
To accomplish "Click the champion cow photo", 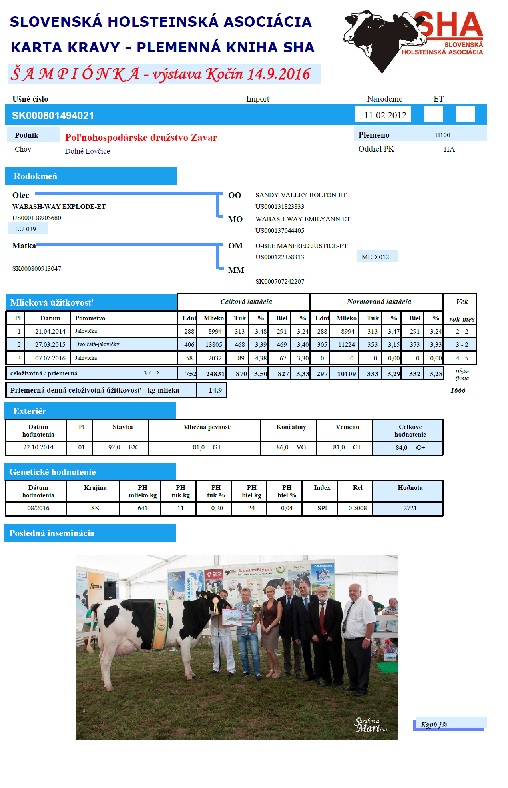I will [237, 647].
